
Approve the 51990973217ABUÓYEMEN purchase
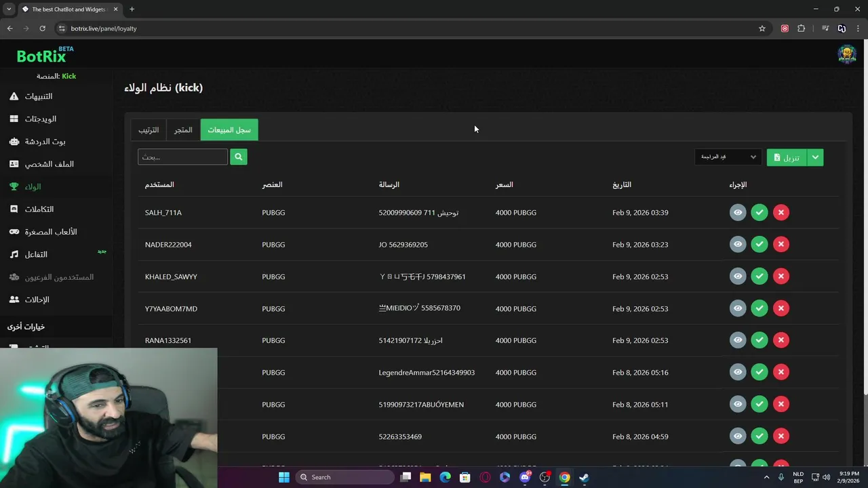759,404
